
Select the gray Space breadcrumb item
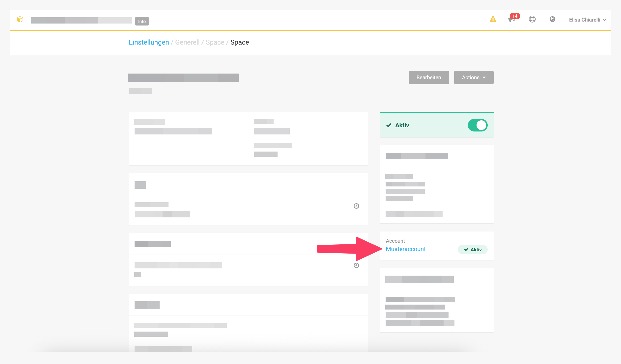point(215,42)
